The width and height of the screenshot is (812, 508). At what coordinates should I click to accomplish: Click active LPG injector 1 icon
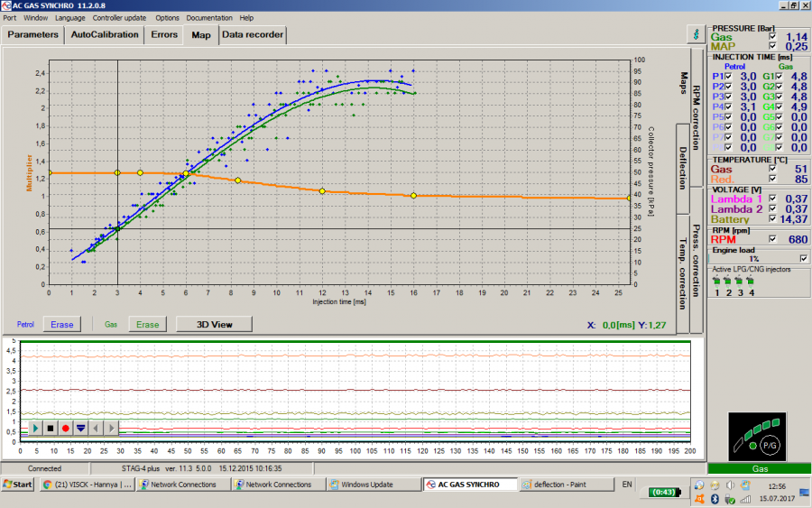coord(718,282)
